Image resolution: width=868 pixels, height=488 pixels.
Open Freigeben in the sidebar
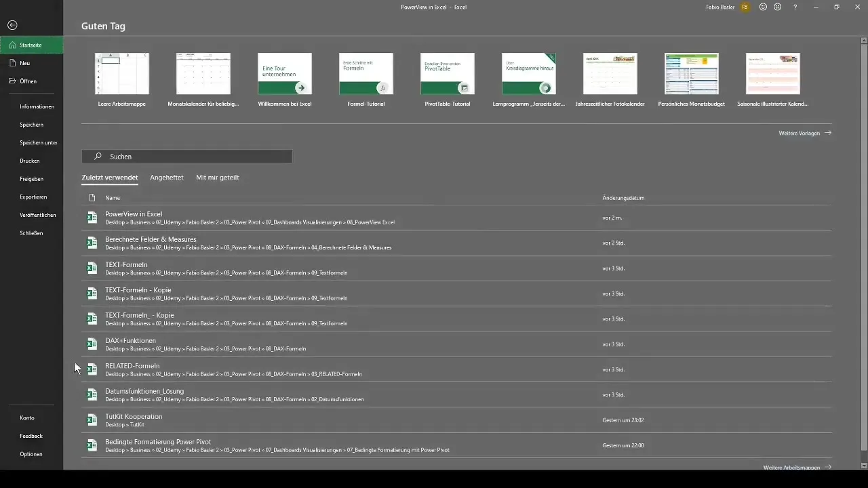pyautogui.click(x=32, y=179)
